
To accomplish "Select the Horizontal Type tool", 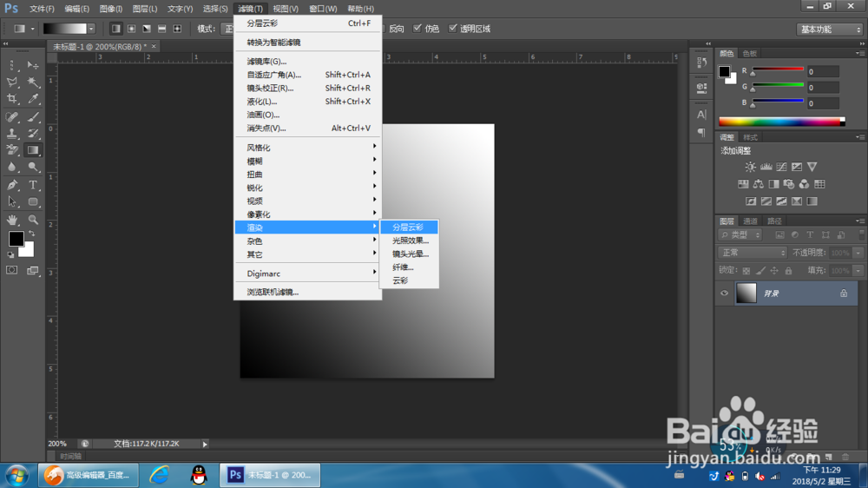I will 33,185.
